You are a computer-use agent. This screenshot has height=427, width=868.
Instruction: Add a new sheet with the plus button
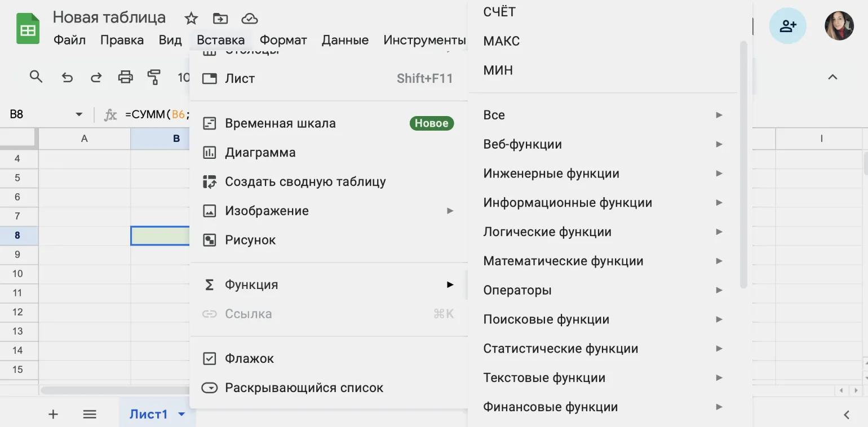pos(53,415)
